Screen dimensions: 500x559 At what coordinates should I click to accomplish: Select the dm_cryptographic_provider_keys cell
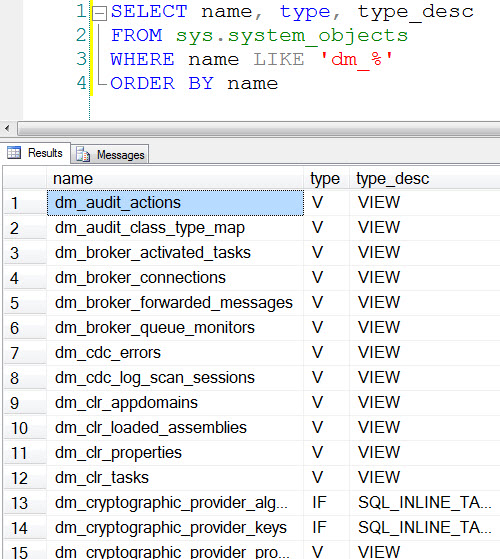[175, 528]
